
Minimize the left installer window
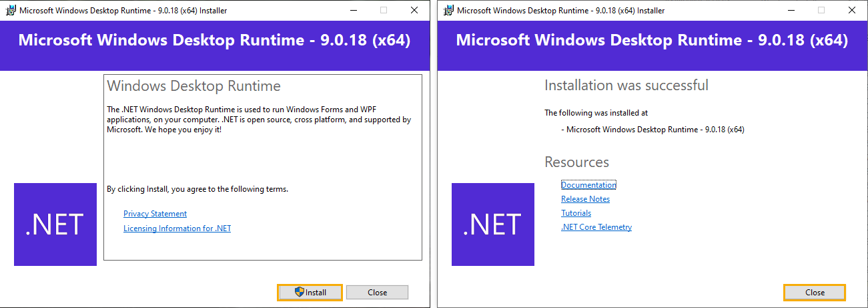tap(353, 10)
